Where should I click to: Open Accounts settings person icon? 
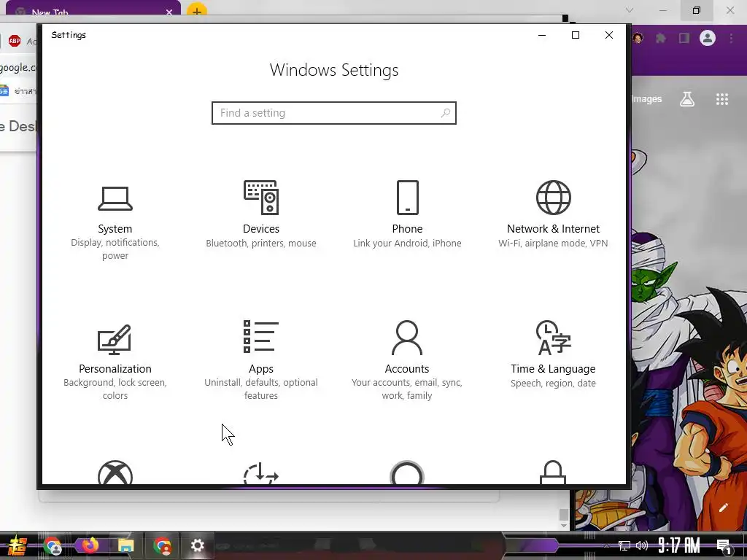(x=407, y=338)
